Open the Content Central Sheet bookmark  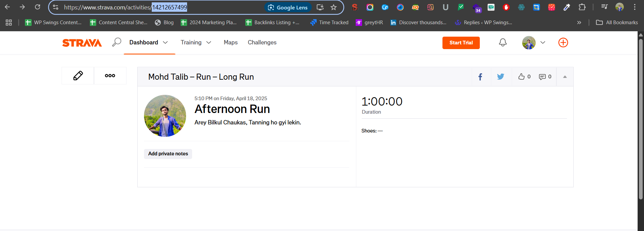coord(118,23)
